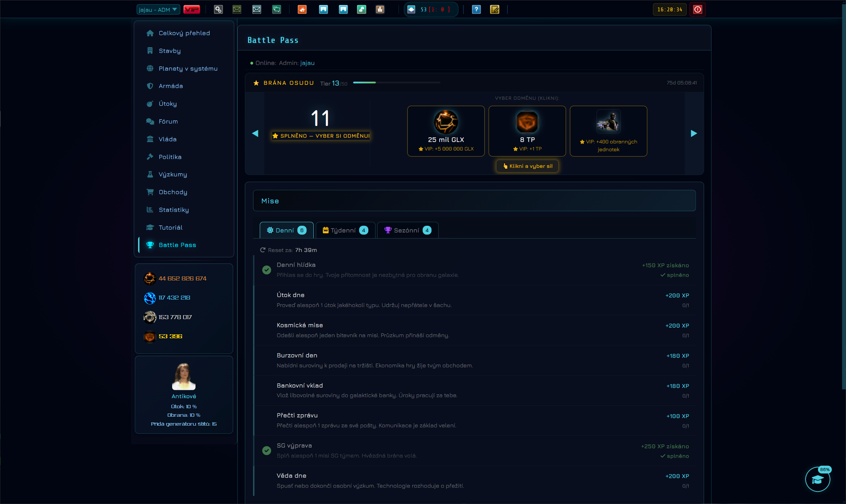
Task: Open Útoky in sidebar
Action: [x=184, y=104]
